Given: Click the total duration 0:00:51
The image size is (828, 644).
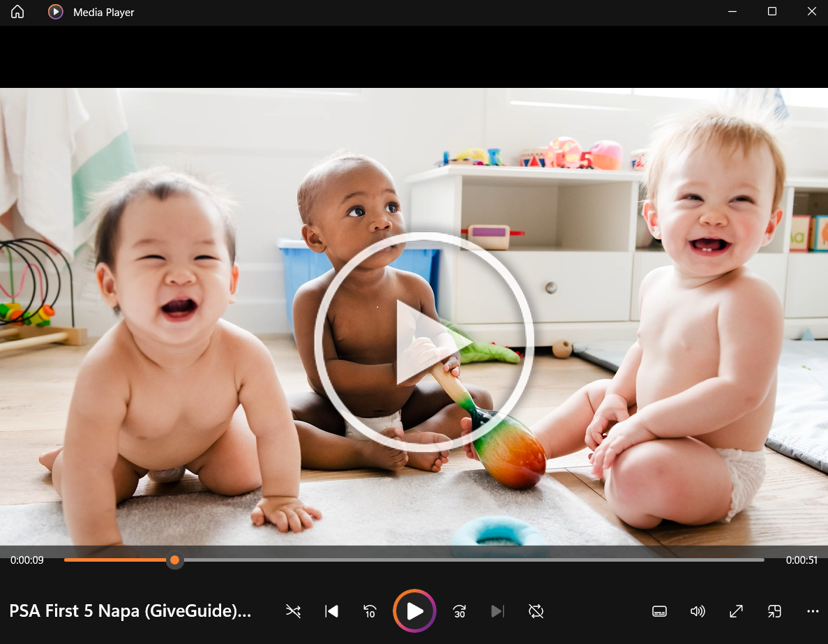Looking at the screenshot, I should click(x=801, y=560).
